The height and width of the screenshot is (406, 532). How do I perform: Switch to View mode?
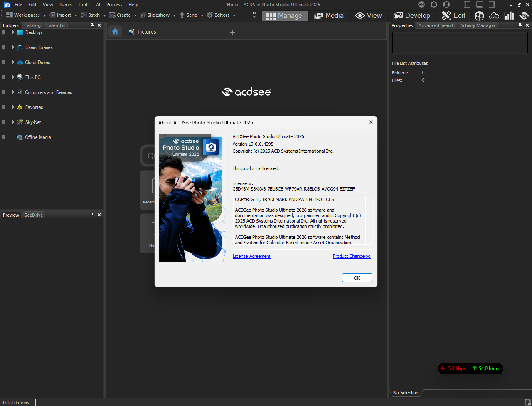click(369, 15)
